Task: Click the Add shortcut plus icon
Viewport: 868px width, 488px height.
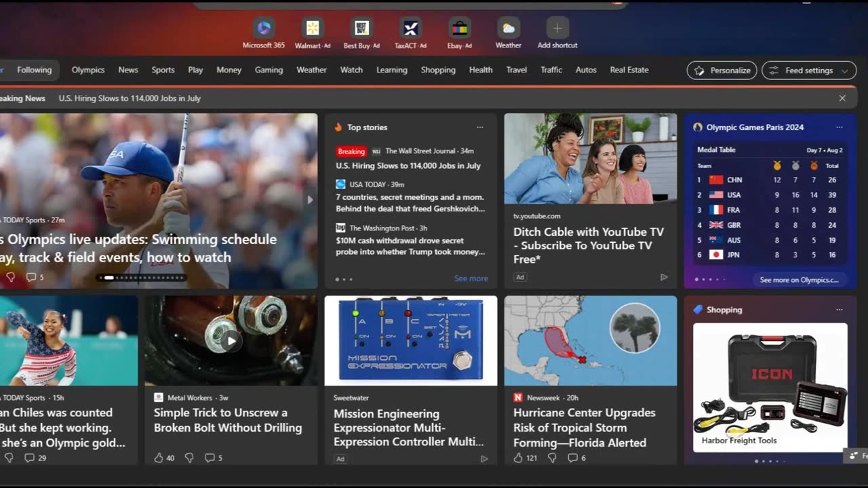Action: 557,28
